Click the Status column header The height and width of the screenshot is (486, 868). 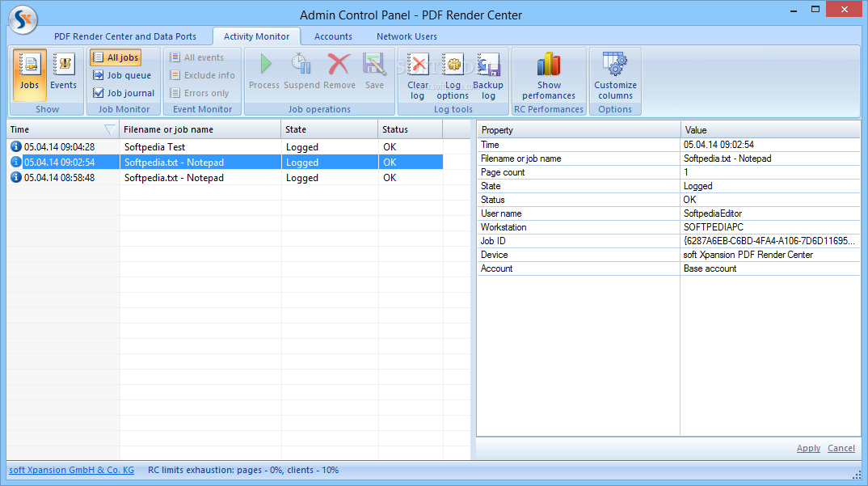point(411,129)
